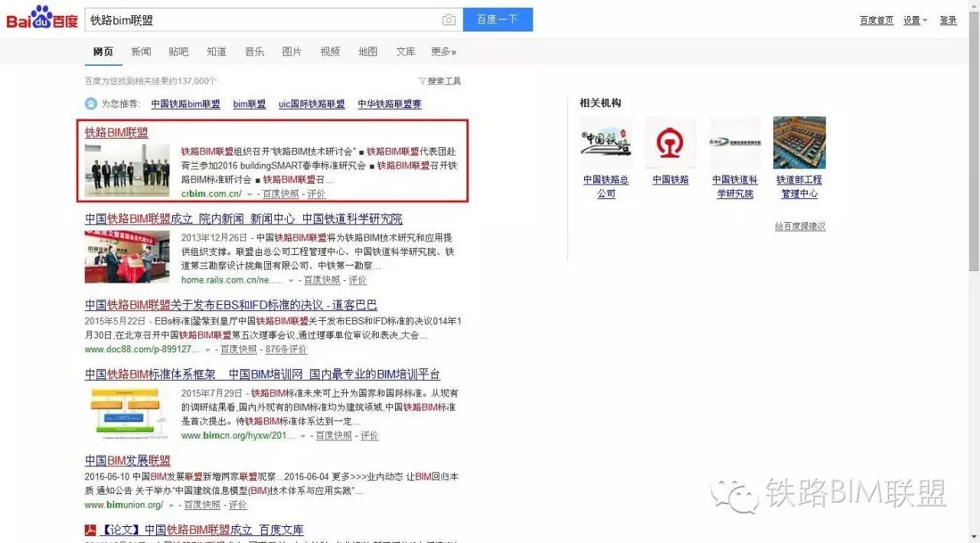Click 评价 for bimunion.org result
This screenshot has width=980, height=543.
[x=238, y=505]
